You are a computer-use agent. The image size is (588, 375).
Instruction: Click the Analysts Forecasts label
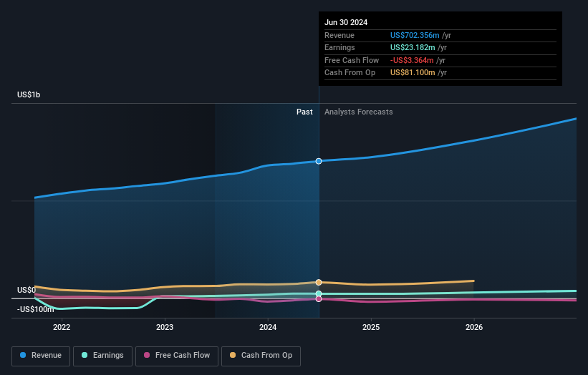pos(359,112)
